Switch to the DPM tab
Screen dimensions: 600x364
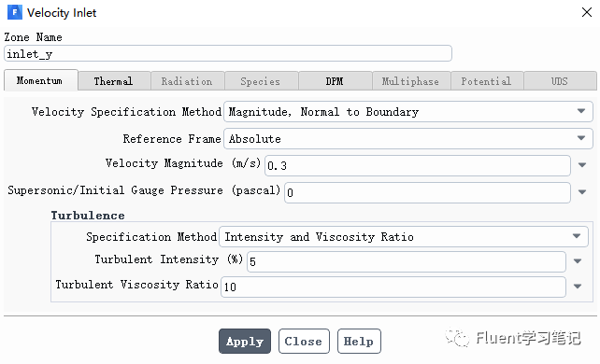tap(335, 81)
